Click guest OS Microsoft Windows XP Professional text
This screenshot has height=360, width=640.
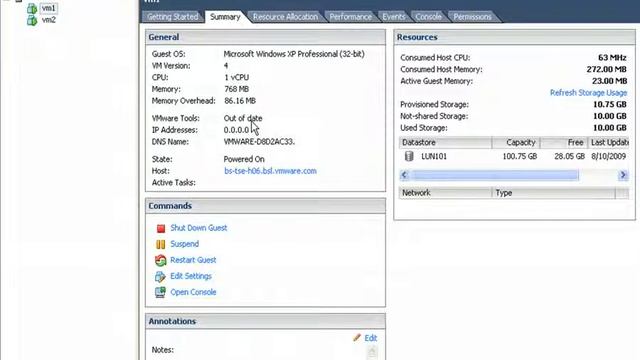click(x=294, y=54)
